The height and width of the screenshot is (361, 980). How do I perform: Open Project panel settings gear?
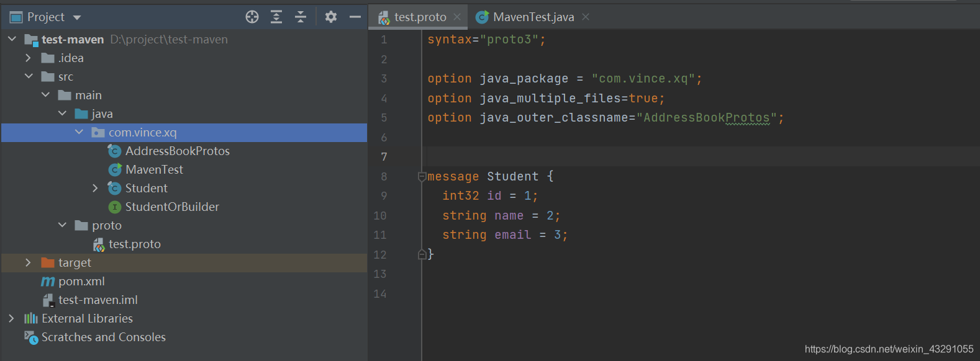pos(331,17)
